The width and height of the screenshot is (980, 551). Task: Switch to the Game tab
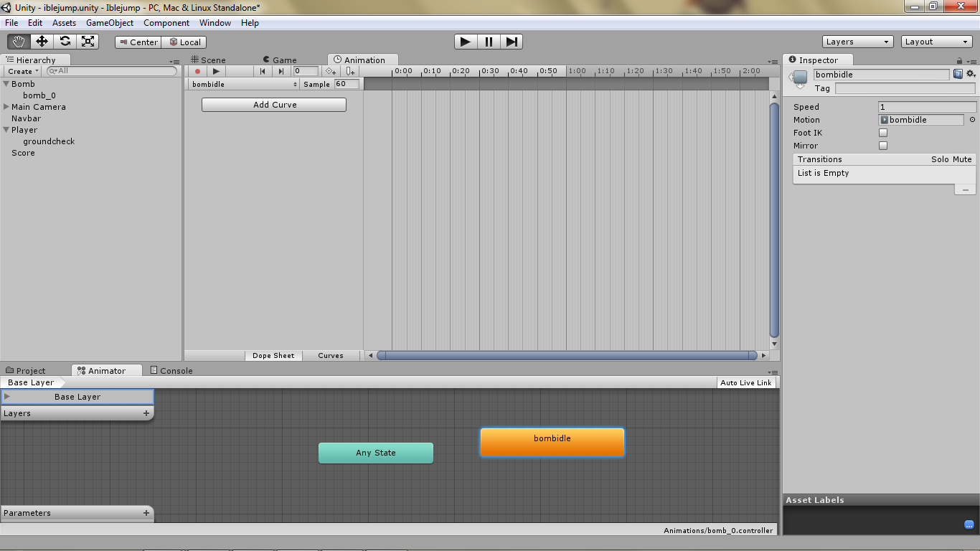(x=280, y=60)
